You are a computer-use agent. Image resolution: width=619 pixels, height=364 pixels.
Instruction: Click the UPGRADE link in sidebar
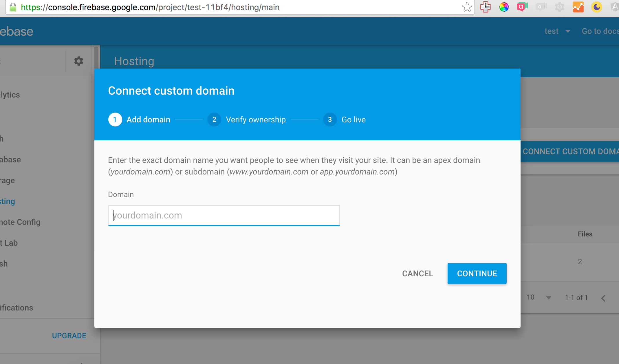(x=69, y=336)
